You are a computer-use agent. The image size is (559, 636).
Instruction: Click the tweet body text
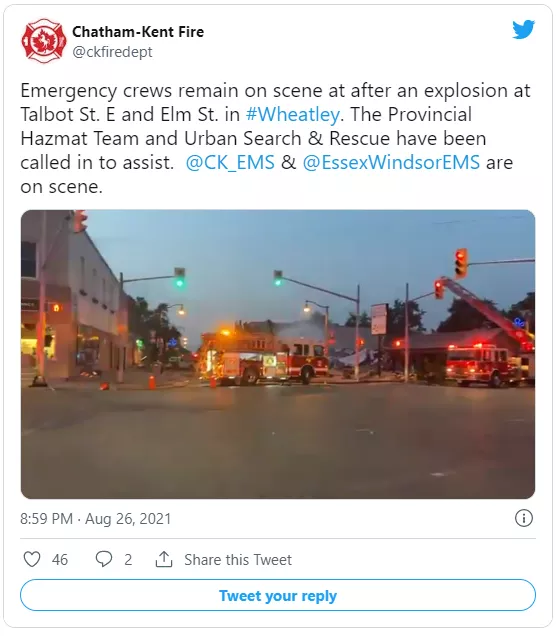[x=275, y=138]
